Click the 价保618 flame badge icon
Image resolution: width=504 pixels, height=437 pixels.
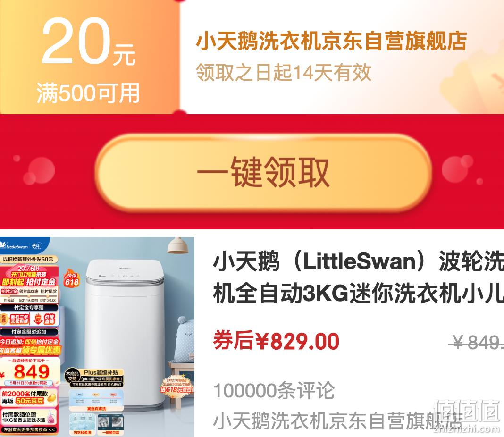click(x=72, y=278)
